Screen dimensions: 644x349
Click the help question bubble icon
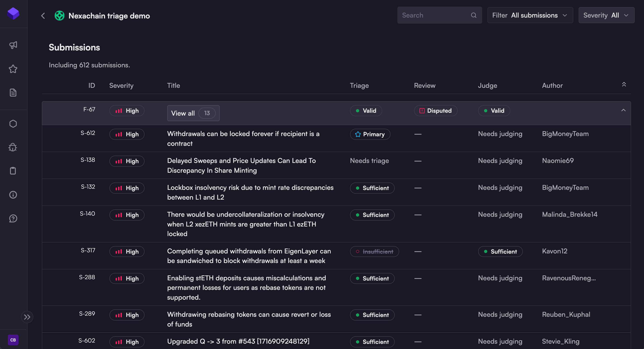pos(13,218)
